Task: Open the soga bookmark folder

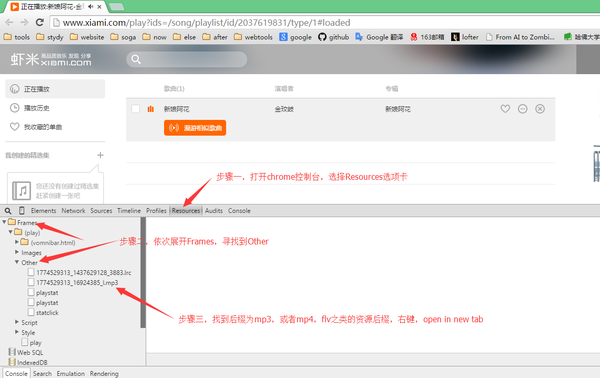Action: click(123, 37)
